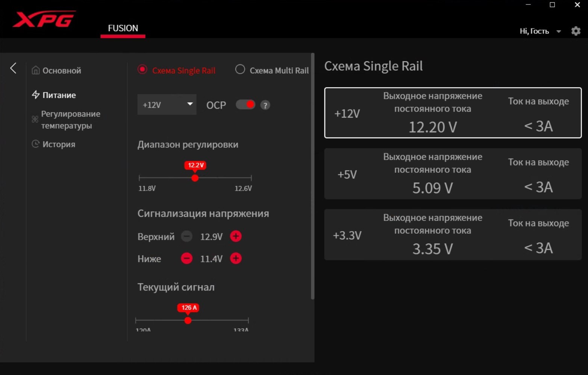Viewport: 588px width, 375px height.
Task: Click the Диапазон регулировки heading
Action: [188, 145]
